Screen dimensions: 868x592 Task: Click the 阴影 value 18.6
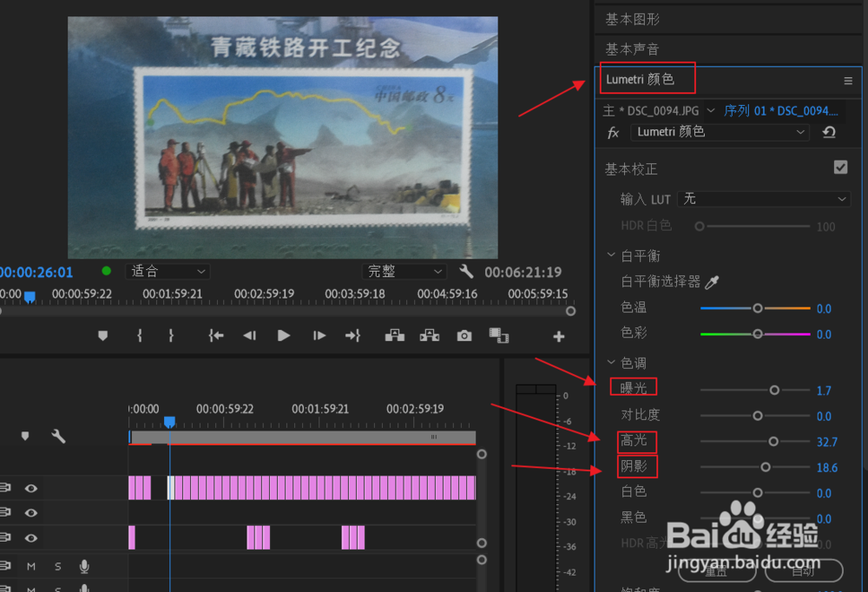pyautogui.click(x=827, y=468)
